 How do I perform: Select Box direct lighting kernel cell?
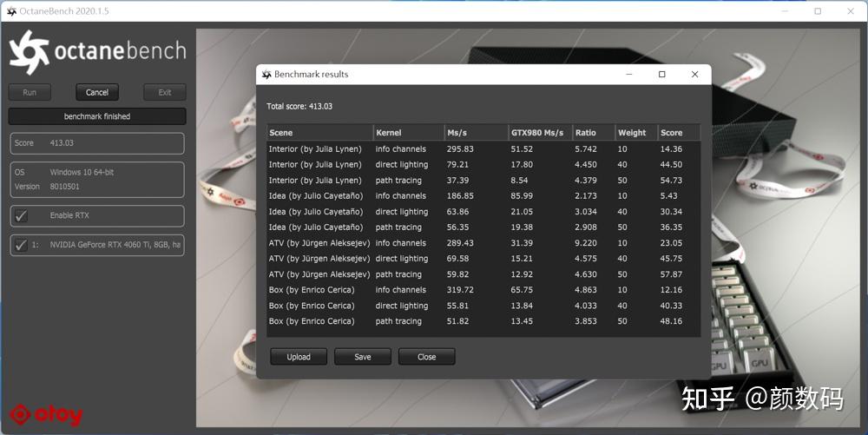pyautogui.click(x=401, y=306)
